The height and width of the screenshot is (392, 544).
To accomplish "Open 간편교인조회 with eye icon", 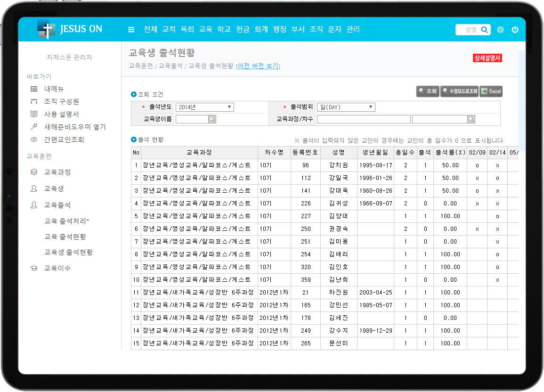I will tap(64, 139).
